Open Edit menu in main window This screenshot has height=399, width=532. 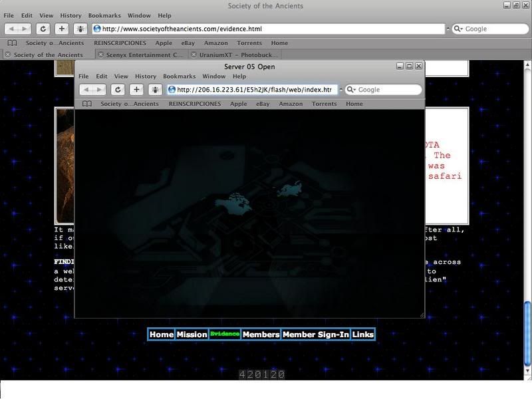27,15
